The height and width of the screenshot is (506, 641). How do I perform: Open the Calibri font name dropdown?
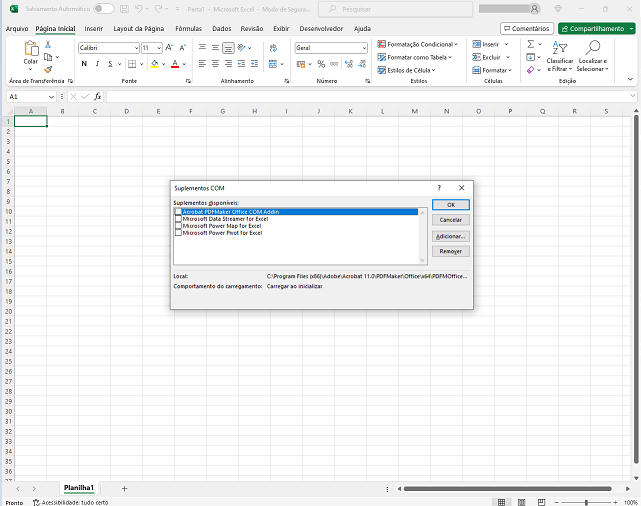136,48
